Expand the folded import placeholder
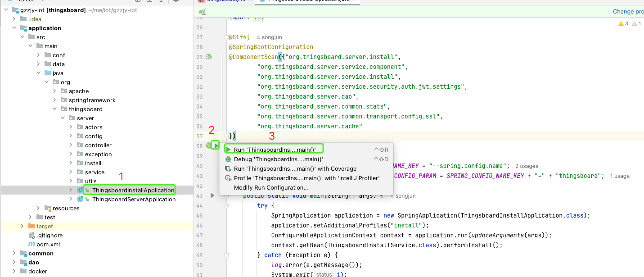This screenshot has height=277, width=644. click(259, 18)
